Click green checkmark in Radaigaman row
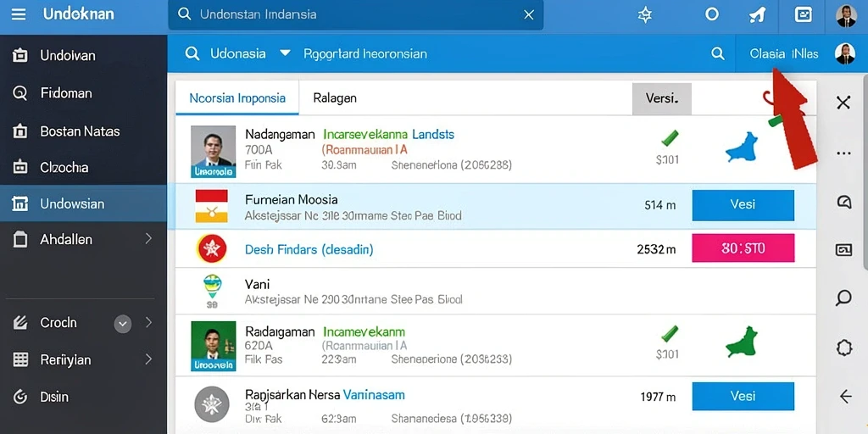This screenshot has height=434, width=868. [x=670, y=332]
